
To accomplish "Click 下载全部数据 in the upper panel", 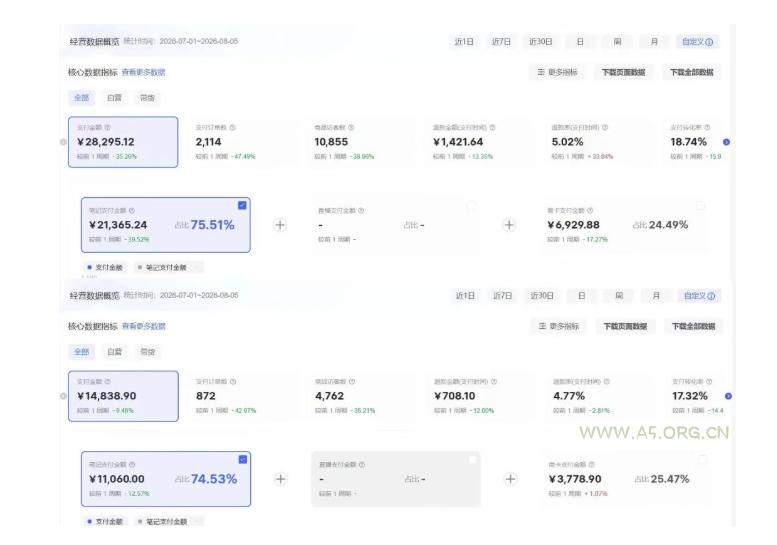I will click(692, 72).
